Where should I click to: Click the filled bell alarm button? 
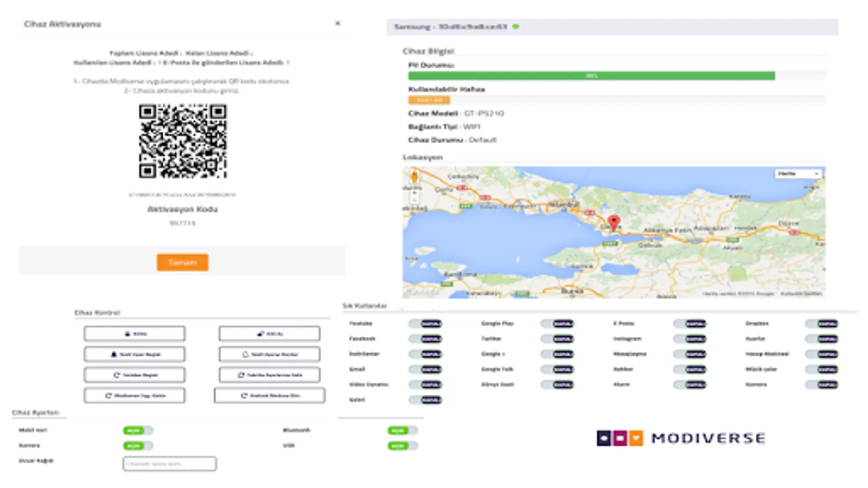click(135, 354)
